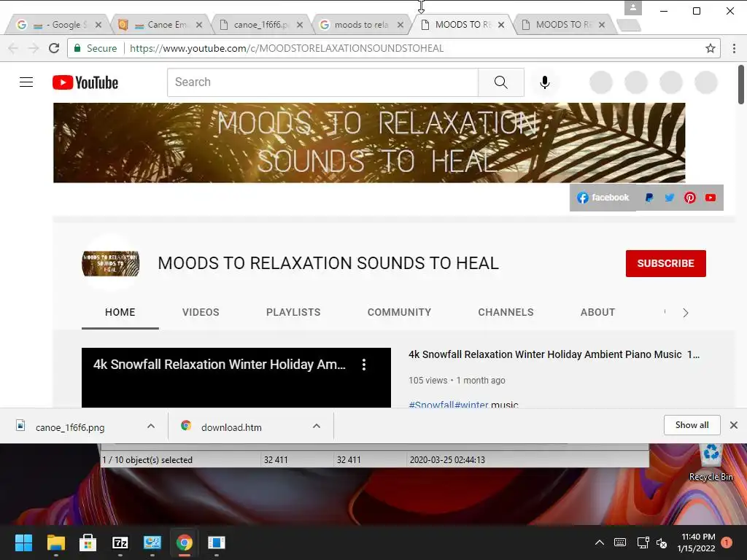
Task: Subscribe to the channel
Action: (665, 263)
